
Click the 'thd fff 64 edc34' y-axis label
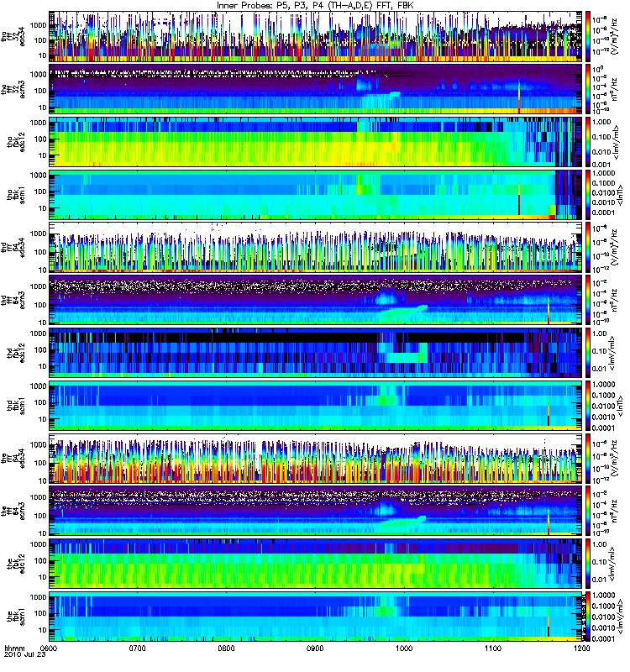(13, 247)
